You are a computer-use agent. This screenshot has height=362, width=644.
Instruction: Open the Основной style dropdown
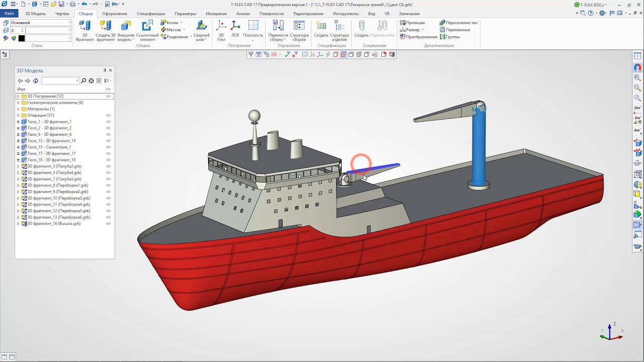(x=69, y=23)
